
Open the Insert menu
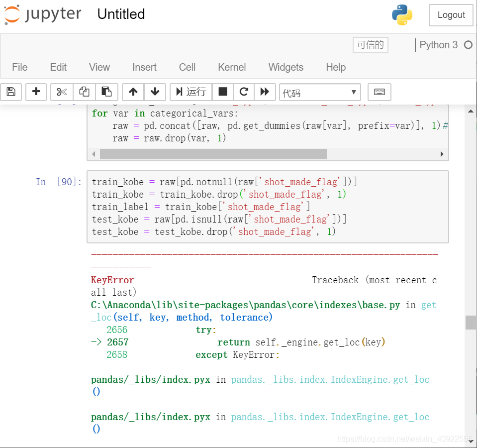(x=145, y=67)
